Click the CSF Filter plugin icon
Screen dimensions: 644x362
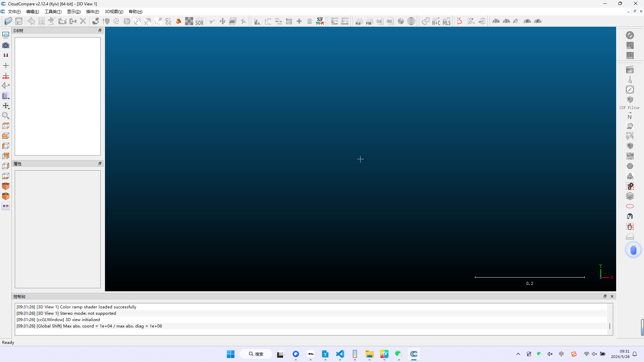pos(630,100)
